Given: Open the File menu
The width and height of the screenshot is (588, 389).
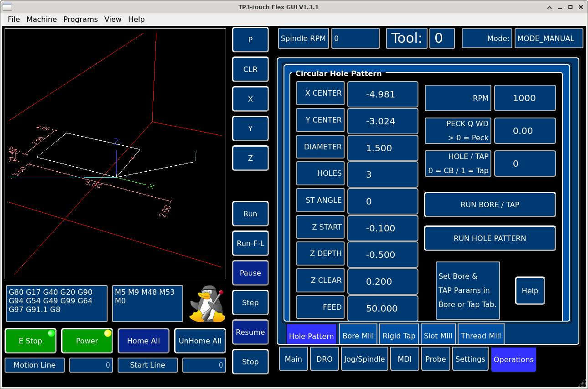Looking at the screenshot, I should (14, 19).
